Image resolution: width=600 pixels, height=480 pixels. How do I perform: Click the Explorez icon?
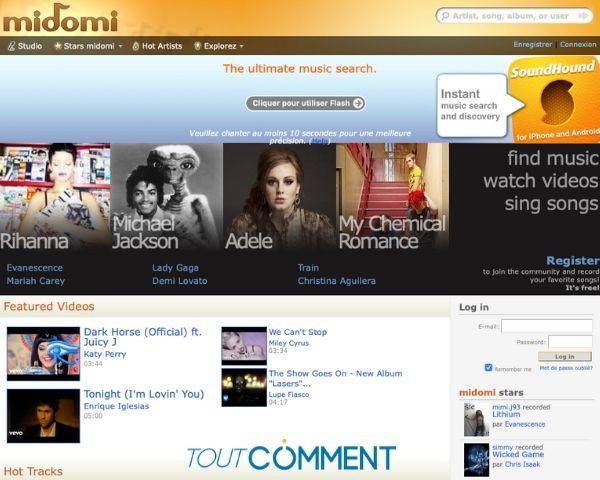pyautogui.click(x=197, y=46)
